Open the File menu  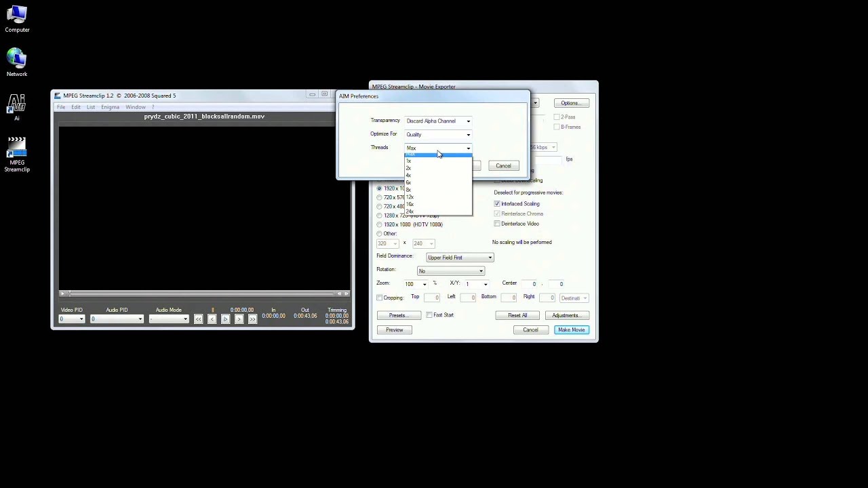click(x=61, y=107)
